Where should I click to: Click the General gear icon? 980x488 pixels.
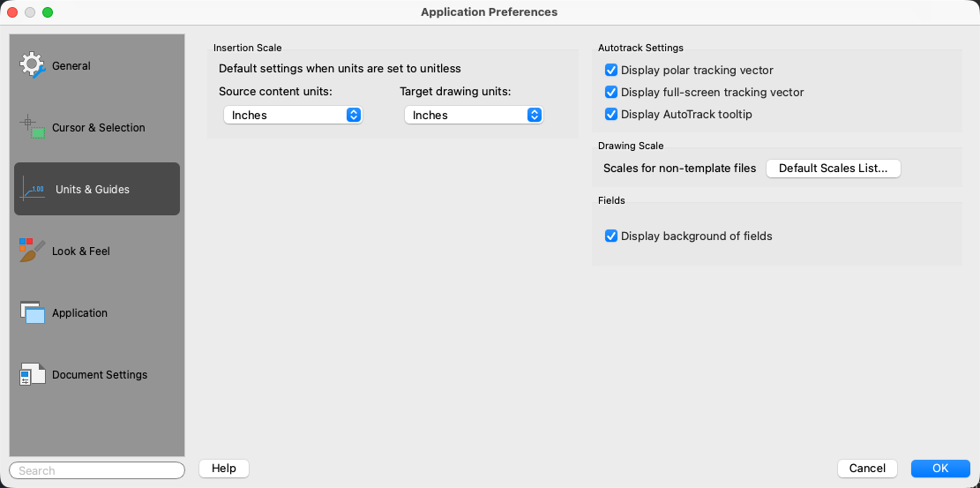point(32,65)
